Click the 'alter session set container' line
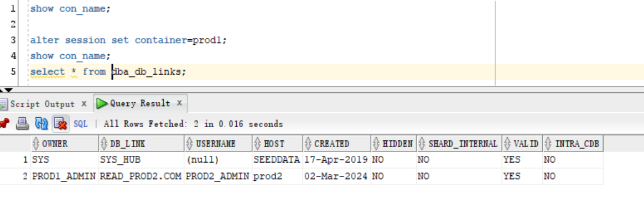 pyautogui.click(x=128, y=40)
